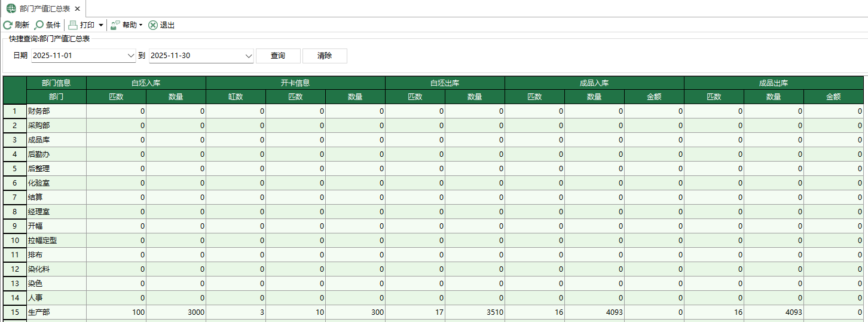Select the 财务部 department cell

(x=56, y=111)
